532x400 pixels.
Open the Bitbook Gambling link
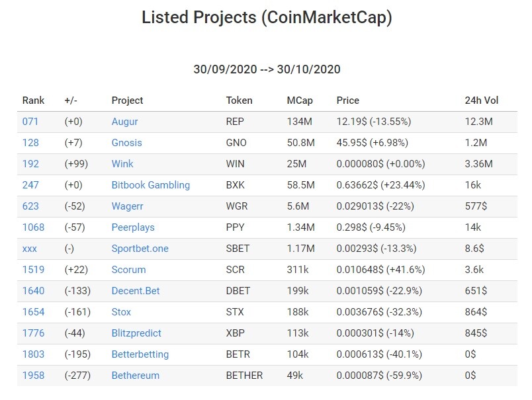coord(151,185)
